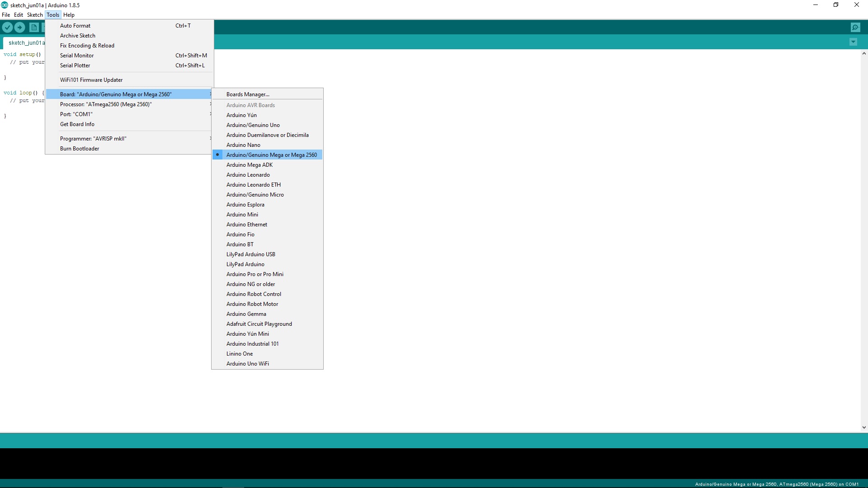This screenshot has height=488, width=868.
Task: Select LilyPad Arduino USB board
Action: (x=267, y=254)
